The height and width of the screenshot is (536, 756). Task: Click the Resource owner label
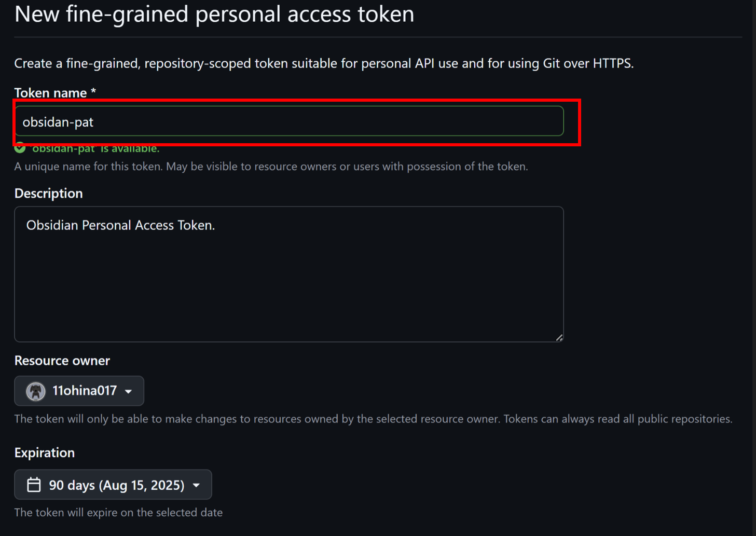[62, 360]
